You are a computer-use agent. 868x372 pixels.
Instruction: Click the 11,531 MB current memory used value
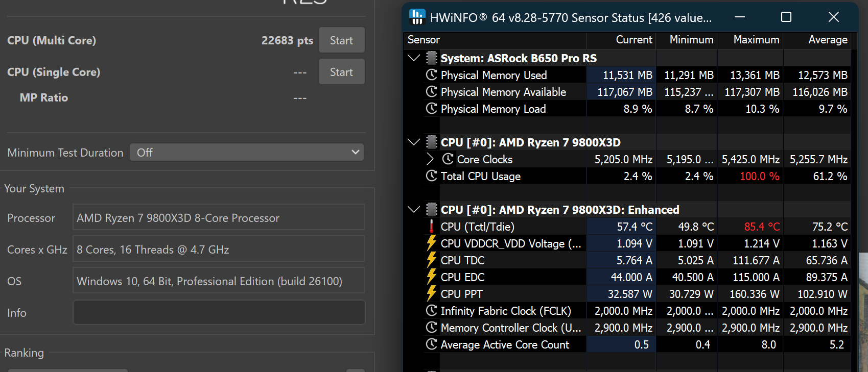point(627,75)
